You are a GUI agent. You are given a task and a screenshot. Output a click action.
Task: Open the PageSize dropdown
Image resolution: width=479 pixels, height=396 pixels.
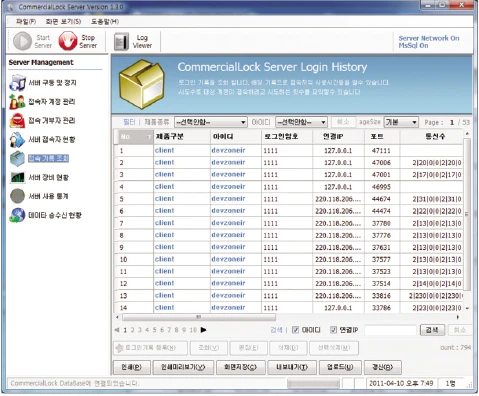401,122
